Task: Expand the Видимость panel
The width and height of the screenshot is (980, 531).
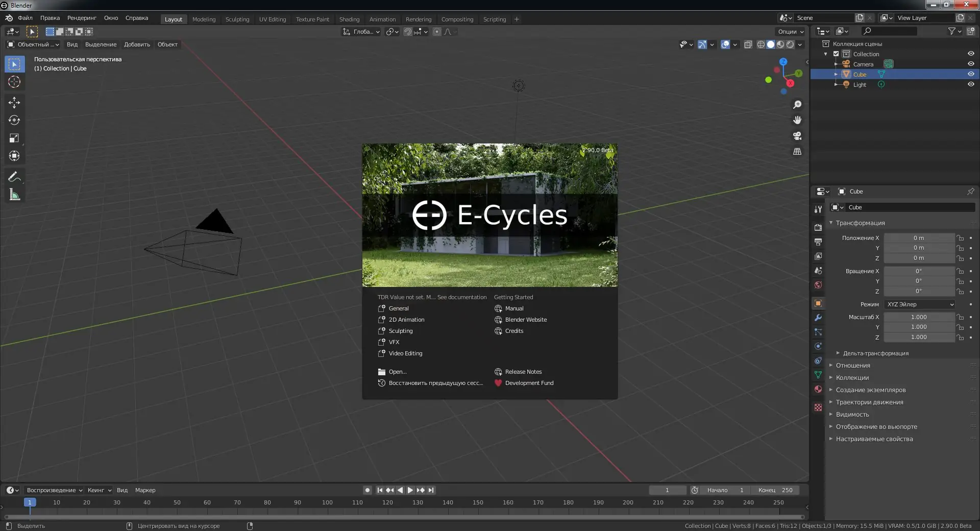Action: pyautogui.click(x=852, y=415)
